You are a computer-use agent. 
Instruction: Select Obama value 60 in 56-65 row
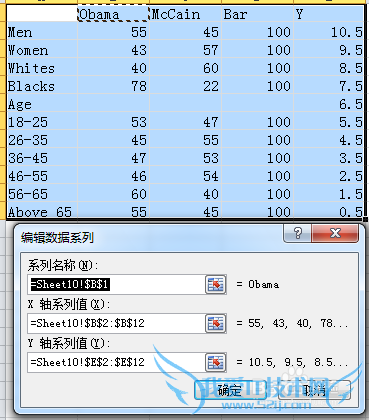pos(113,194)
